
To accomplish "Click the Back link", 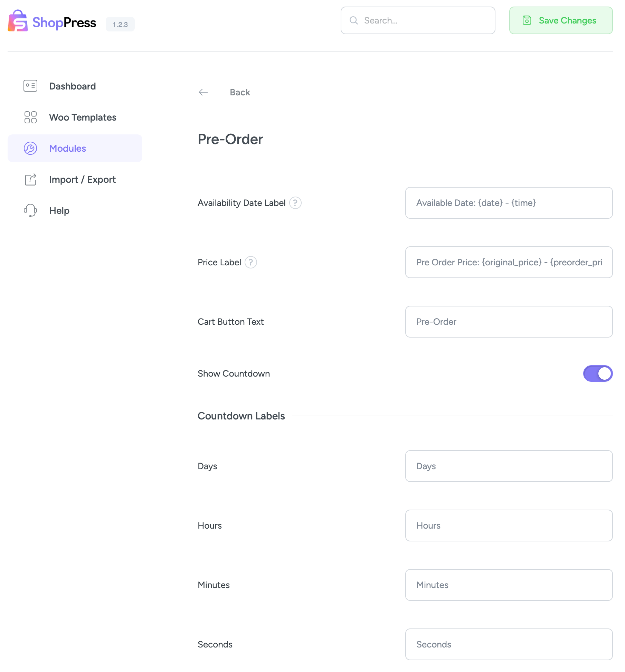I will point(240,92).
